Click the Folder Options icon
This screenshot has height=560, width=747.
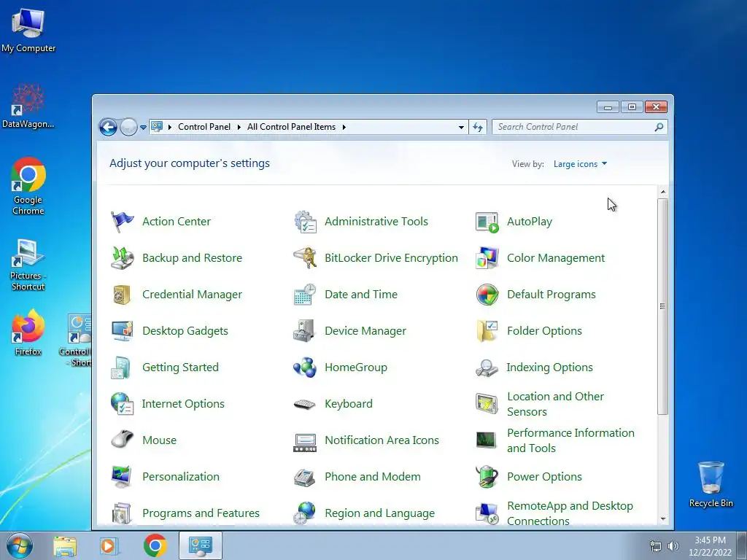click(487, 331)
